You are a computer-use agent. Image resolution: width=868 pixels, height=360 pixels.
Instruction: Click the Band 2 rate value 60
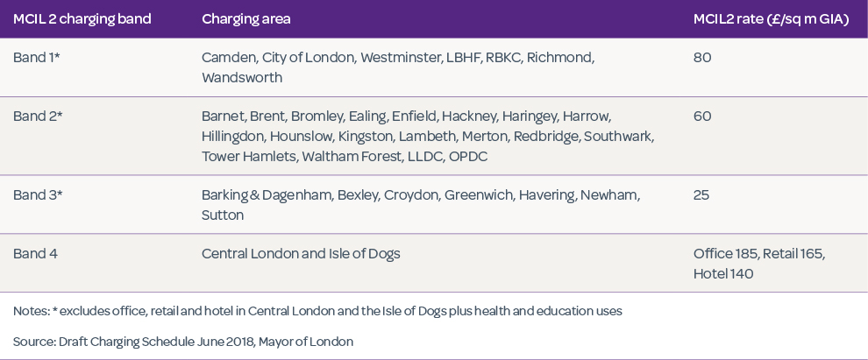click(701, 116)
